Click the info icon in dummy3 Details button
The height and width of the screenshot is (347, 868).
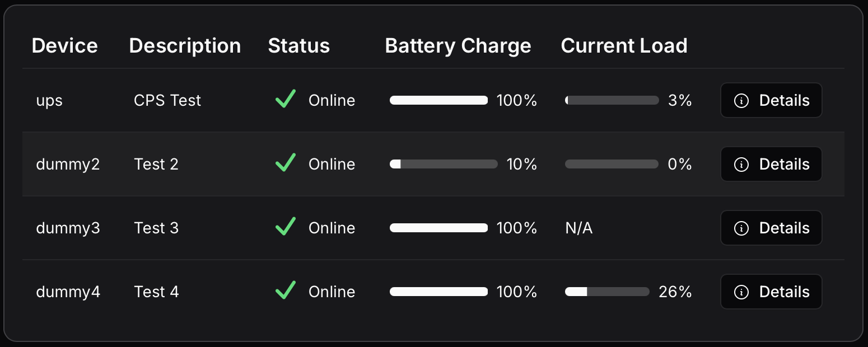click(741, 228)
